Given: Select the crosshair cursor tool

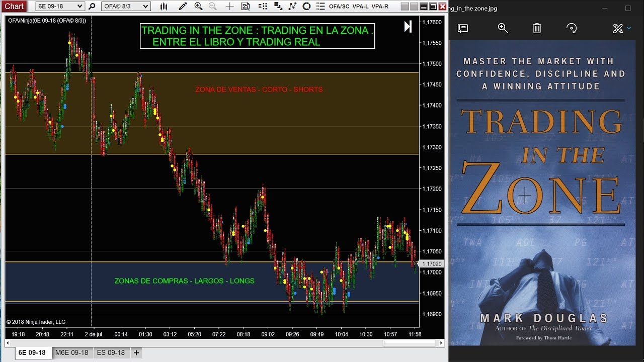Looking at the screenshot, I should [x=229, y=7].
